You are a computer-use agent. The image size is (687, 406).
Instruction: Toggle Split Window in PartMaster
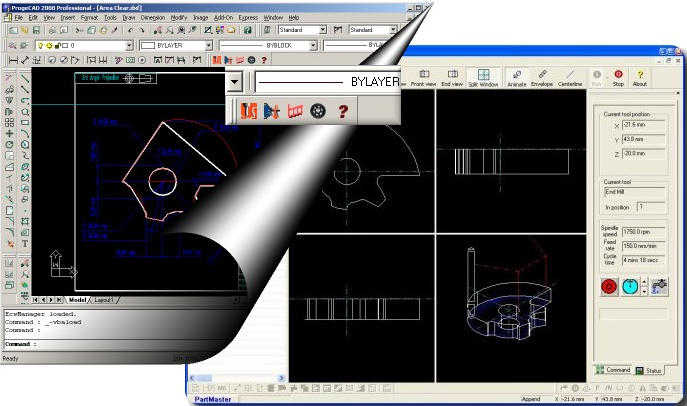click(483, 78)
